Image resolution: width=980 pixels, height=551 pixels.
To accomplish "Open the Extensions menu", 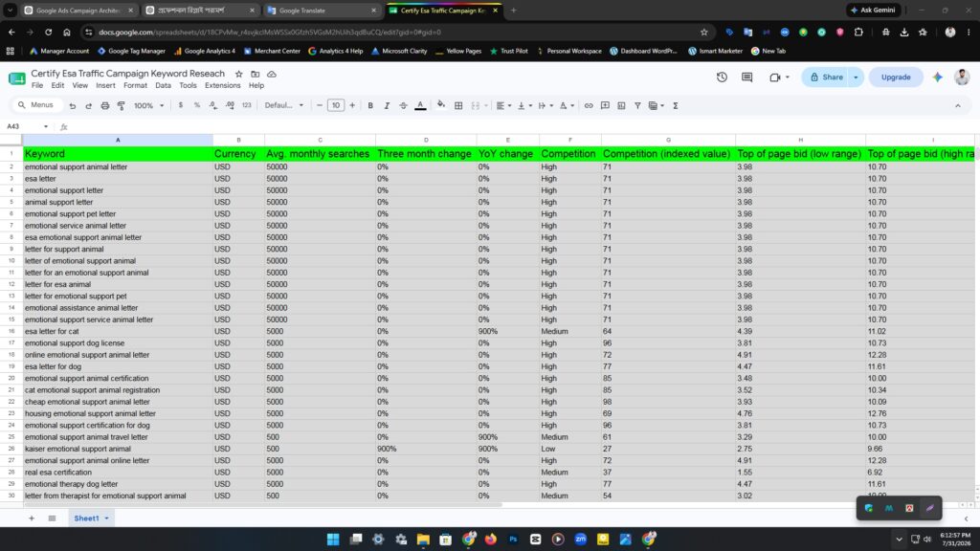I will pyautogui.click(x=222, y=85).
